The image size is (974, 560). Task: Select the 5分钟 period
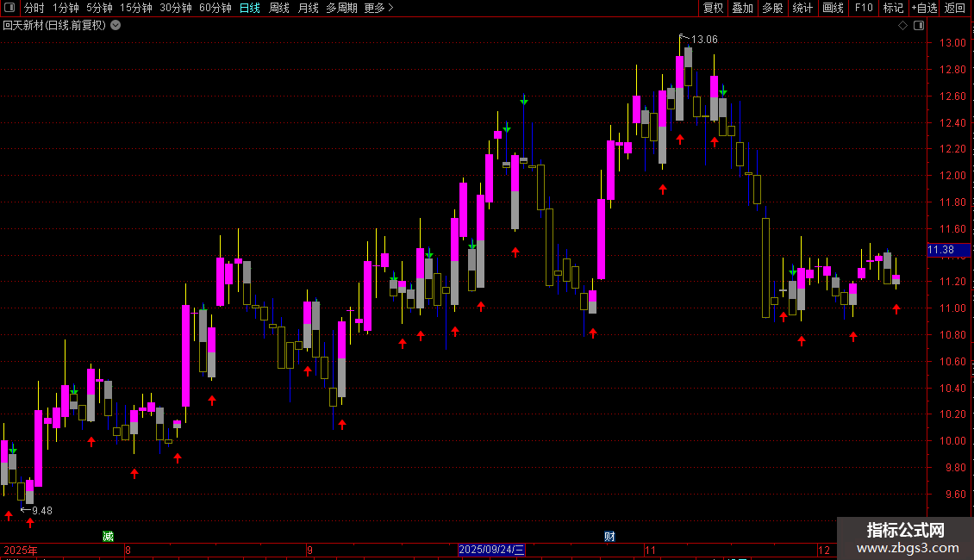[99, 8]
